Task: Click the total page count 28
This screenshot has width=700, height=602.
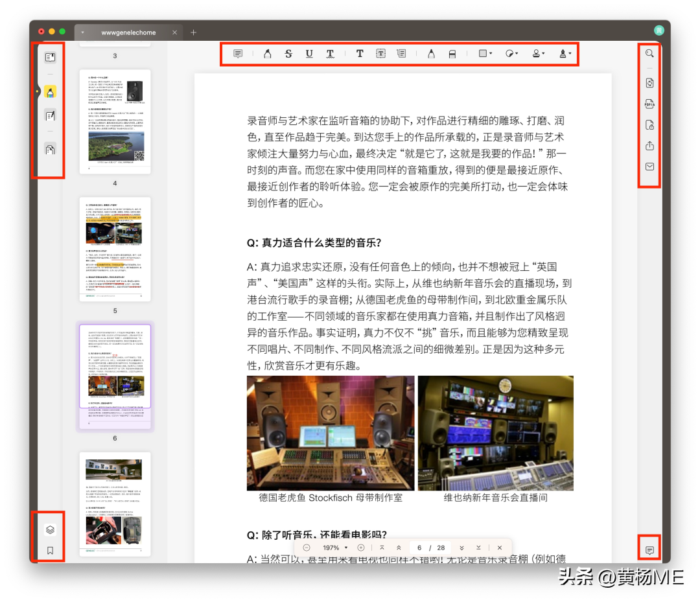Action: [x=441, y=548]
